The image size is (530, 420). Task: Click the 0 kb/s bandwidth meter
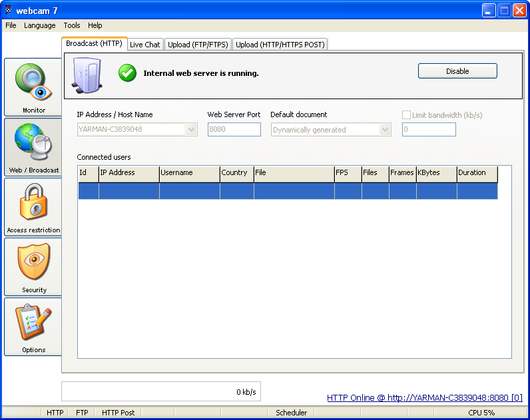161,391
